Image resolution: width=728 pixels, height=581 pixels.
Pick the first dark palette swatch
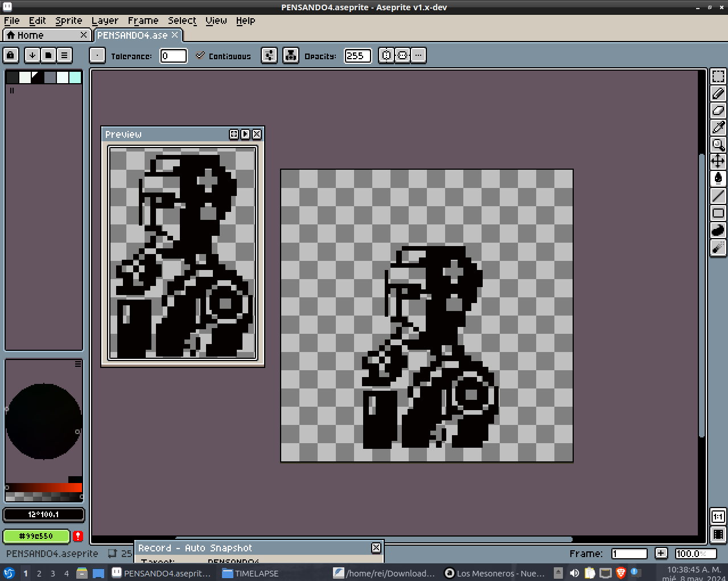click(12, 77)
